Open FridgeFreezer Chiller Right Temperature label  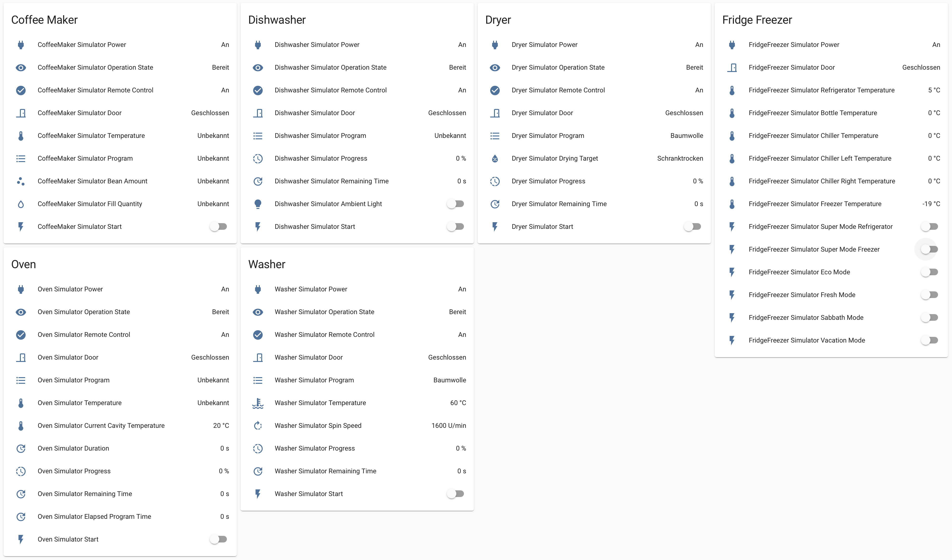(x=822, y=181)
